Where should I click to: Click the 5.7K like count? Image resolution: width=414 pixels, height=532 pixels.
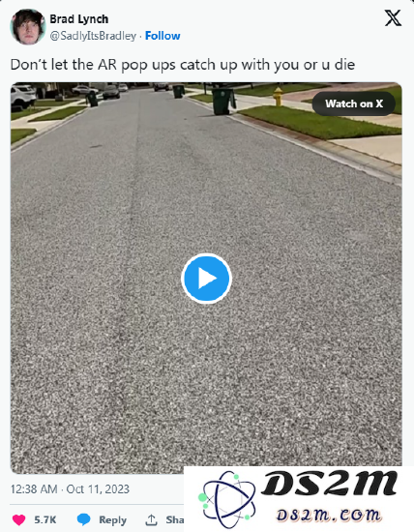coord(45,519)
